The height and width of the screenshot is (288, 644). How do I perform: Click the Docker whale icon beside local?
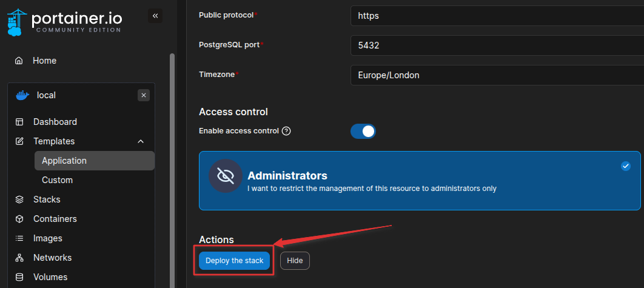pyautogui.click(x=22, y=95)
